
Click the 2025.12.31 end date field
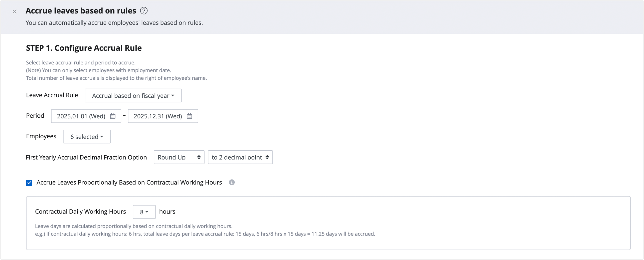tap(158, 116)
